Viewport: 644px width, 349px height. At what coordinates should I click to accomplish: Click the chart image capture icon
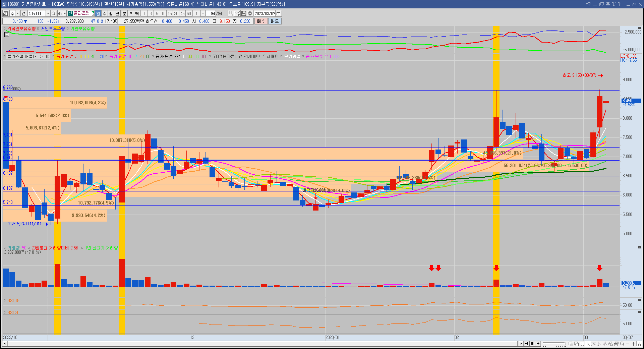tap(616, 344)
